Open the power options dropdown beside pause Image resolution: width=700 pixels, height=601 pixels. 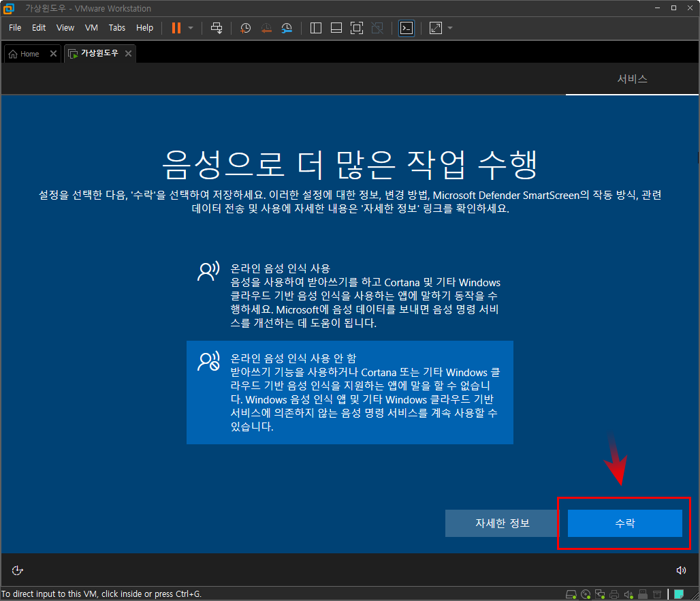pyautogui.click(x=191, y=28)
